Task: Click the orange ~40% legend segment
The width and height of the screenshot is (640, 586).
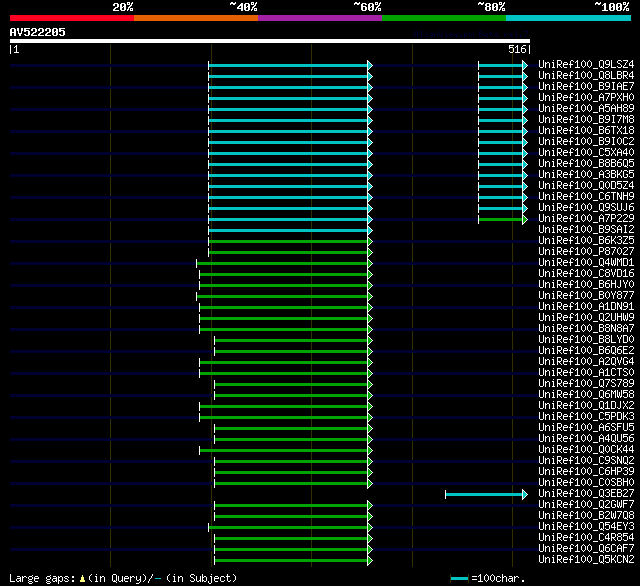Action: pyautogui.click(x=195, y=18)
